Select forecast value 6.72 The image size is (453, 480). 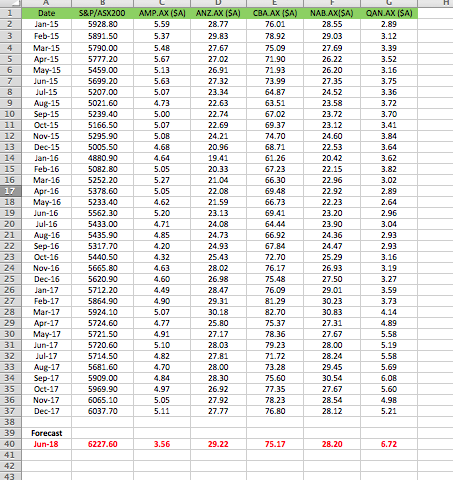click(x=389, y=444)
